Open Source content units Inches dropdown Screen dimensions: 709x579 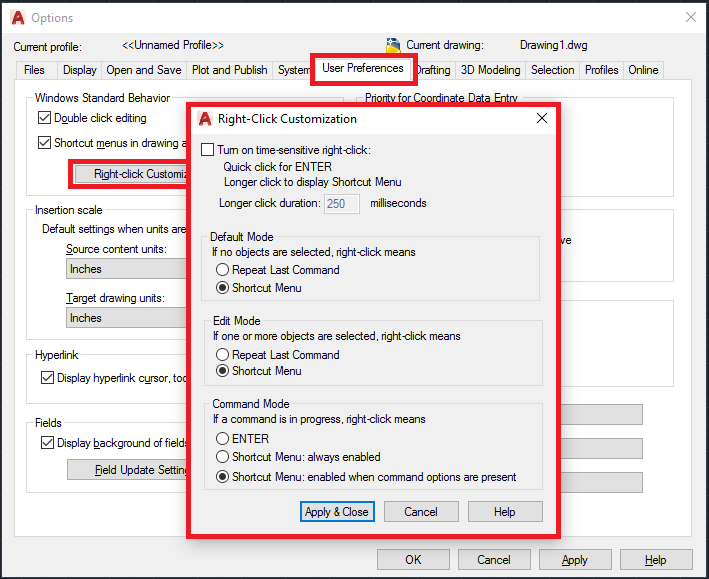point(126,269)
